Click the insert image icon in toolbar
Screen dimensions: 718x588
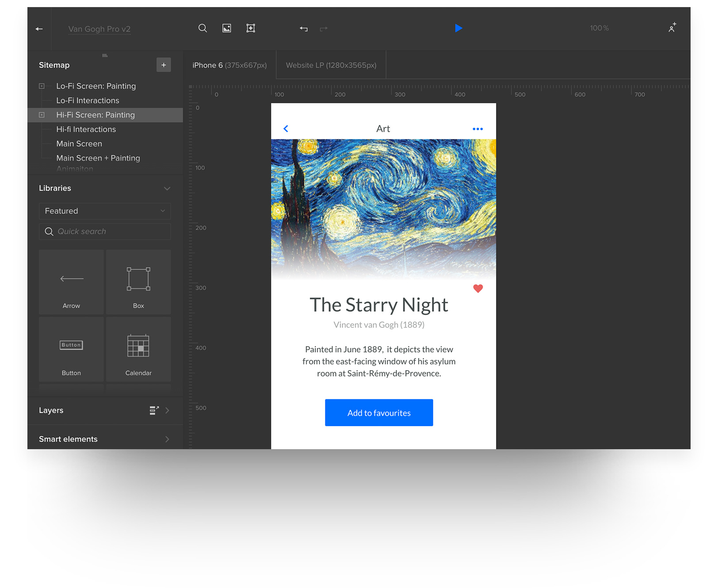coord(226,28)
